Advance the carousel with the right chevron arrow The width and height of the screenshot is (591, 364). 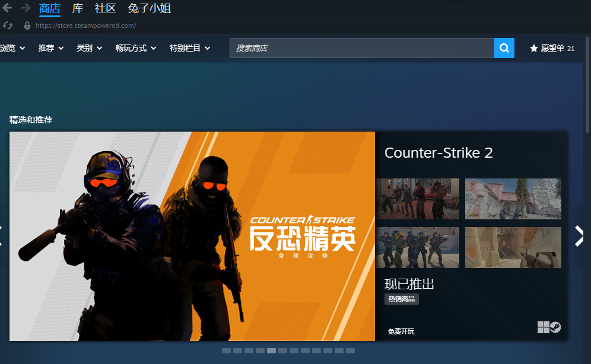tap(579, 236)
